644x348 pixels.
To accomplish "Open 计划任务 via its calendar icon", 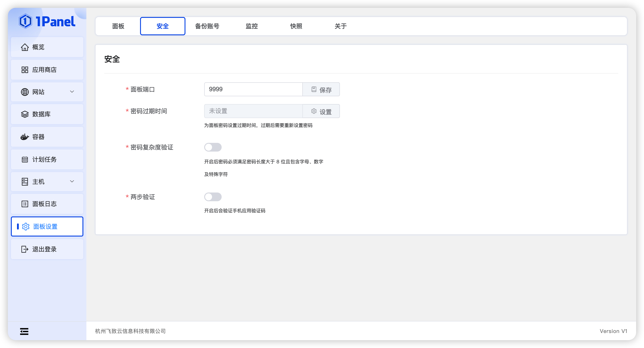I will tap(24, 159).
